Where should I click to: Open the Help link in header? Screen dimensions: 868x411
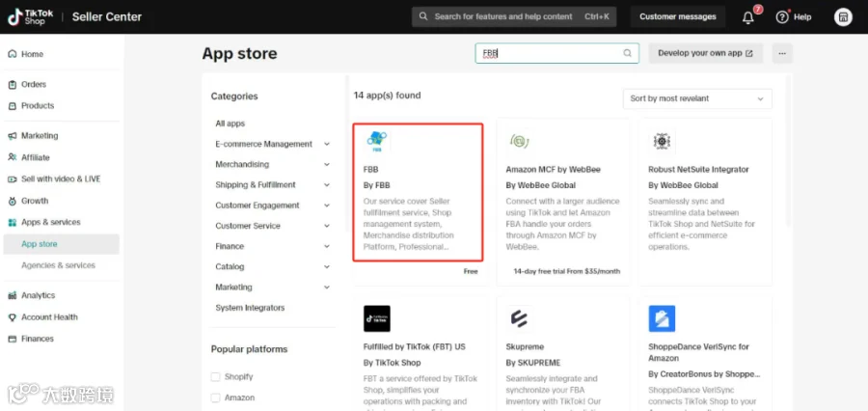click(x=802, y=17)
